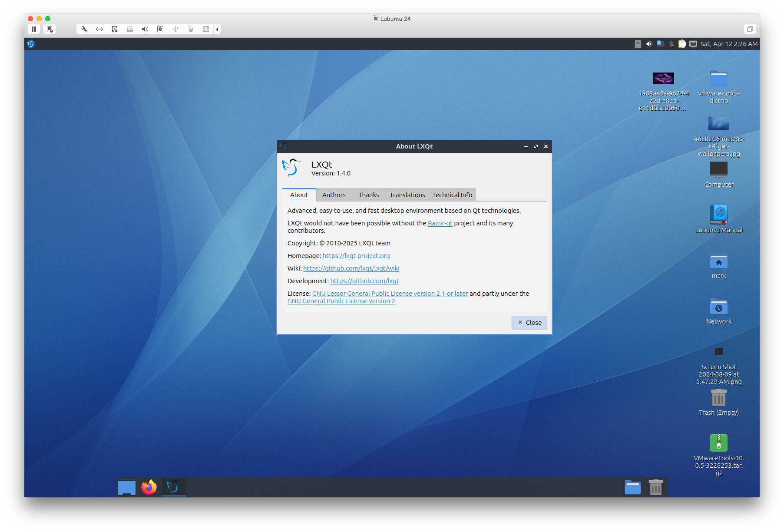This screenshot has width=784, height=532.
Task: Open removable media eject tray icon
Action: 638,44
